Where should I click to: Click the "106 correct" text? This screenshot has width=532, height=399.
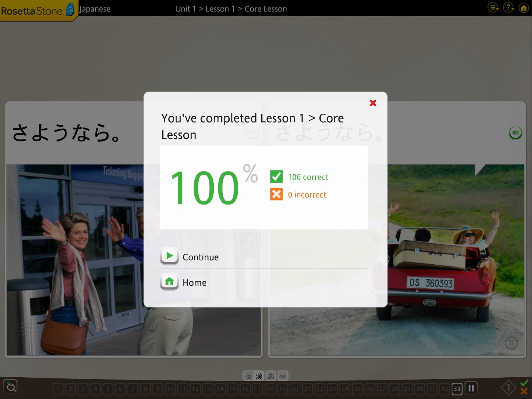click(308, 177)
